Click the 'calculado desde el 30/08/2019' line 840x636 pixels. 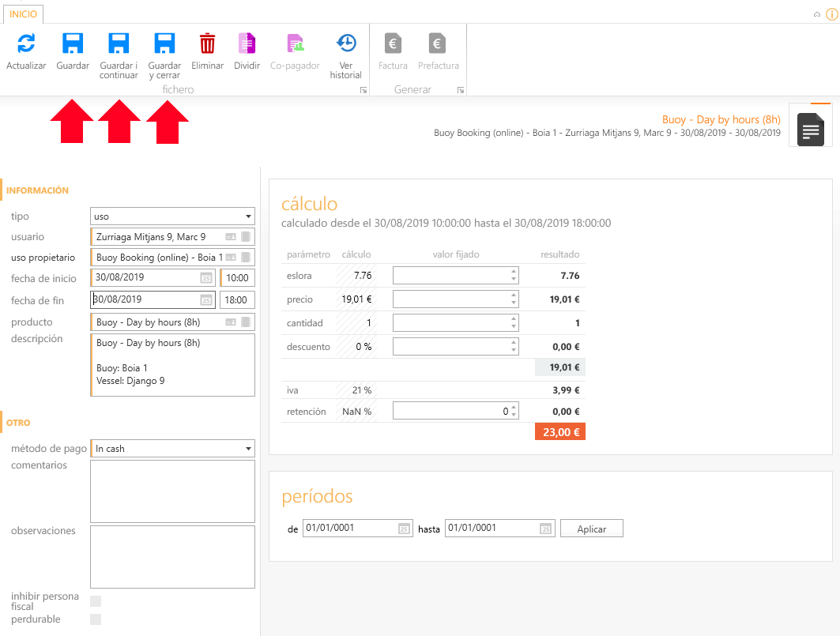(446, 223)
